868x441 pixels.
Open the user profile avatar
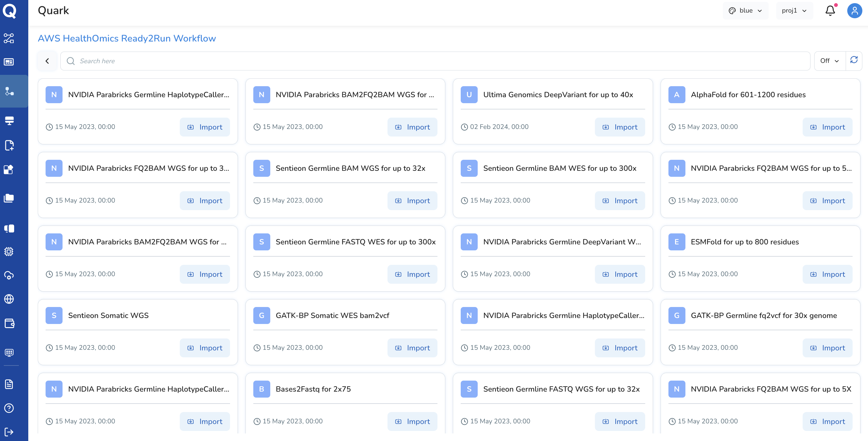854,11
